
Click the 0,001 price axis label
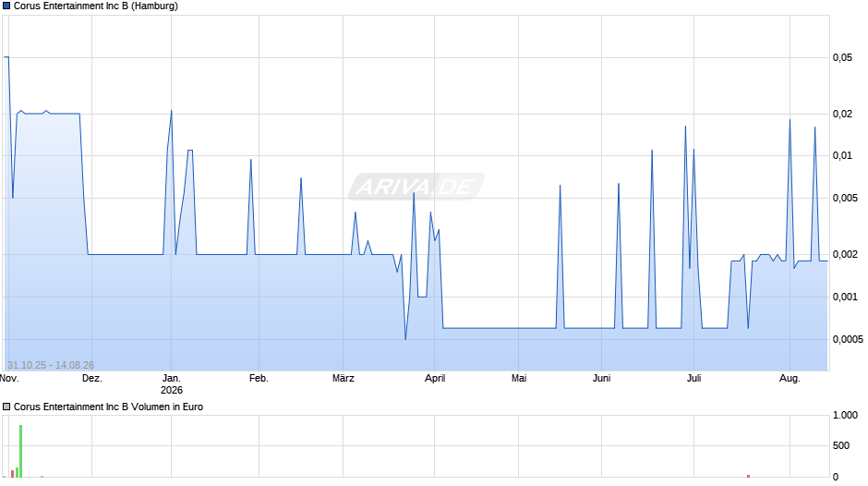pyautogui.click(x=845, y=297)
